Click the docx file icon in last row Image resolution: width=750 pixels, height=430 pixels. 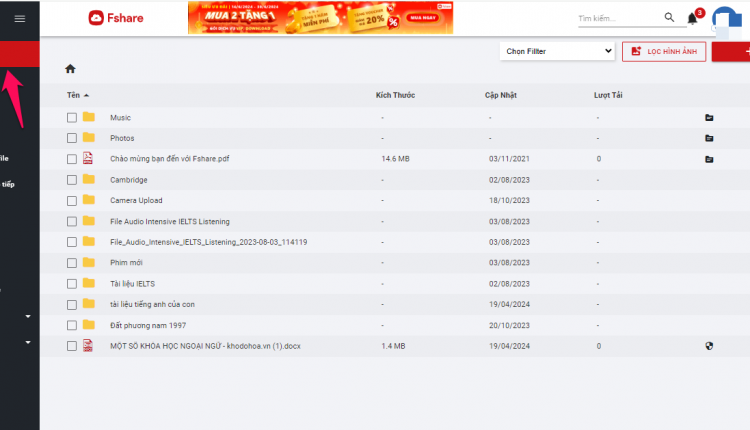(88, 345)
